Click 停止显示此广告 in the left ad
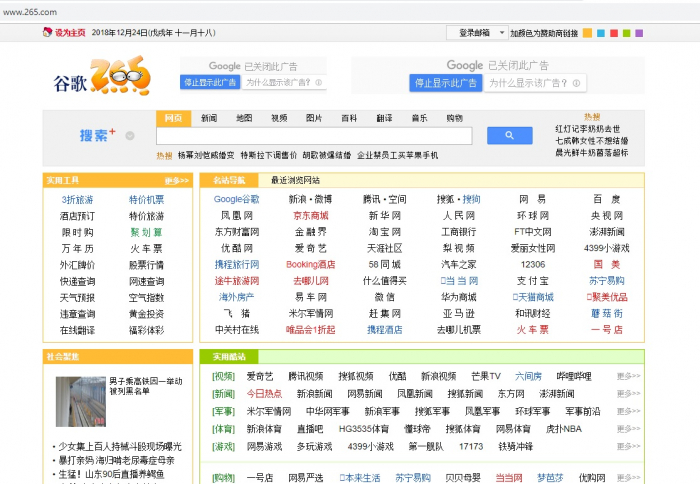 tap(210, 82)
